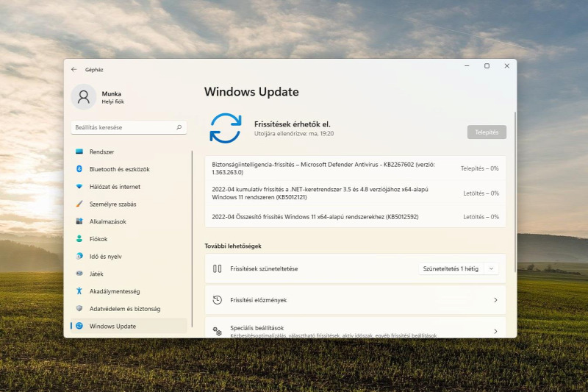588x392 pixels.
Task: Open Személyre szabás settings
Action: pos(129,204)
